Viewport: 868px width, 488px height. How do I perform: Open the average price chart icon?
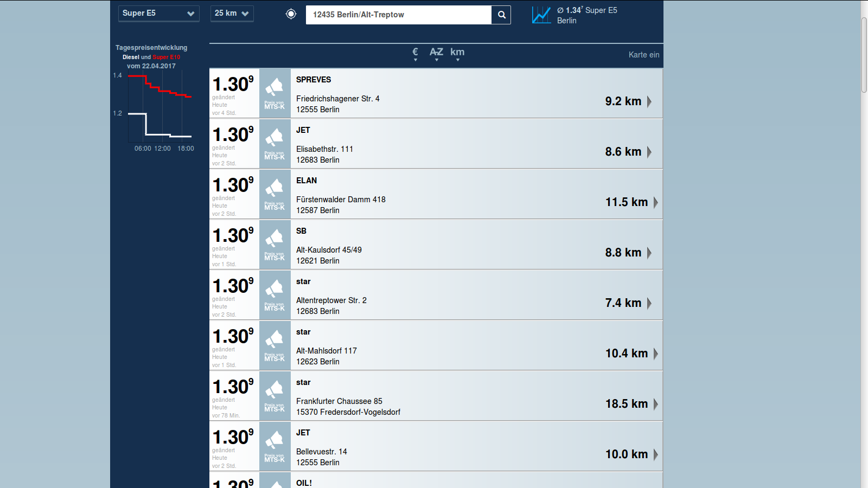coord(541,15)
